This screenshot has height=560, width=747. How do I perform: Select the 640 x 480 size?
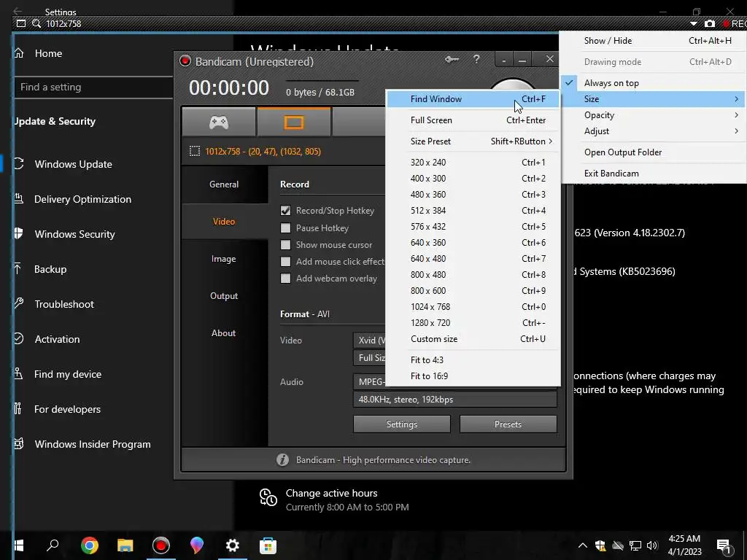[x=473, y=259]
